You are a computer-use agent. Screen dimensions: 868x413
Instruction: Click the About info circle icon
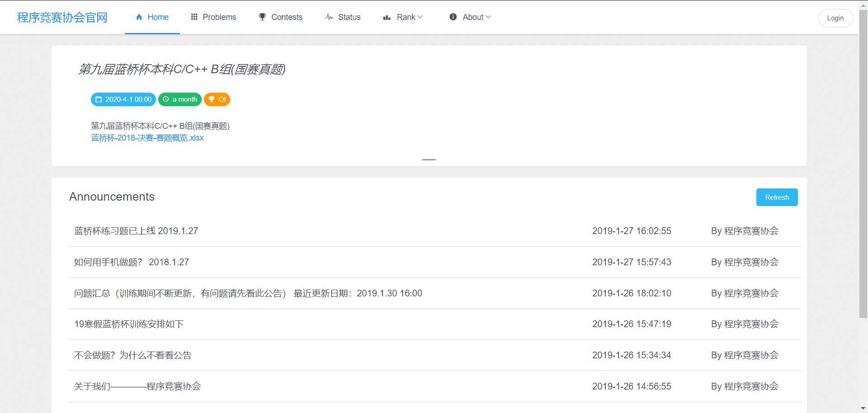point(453,17)
